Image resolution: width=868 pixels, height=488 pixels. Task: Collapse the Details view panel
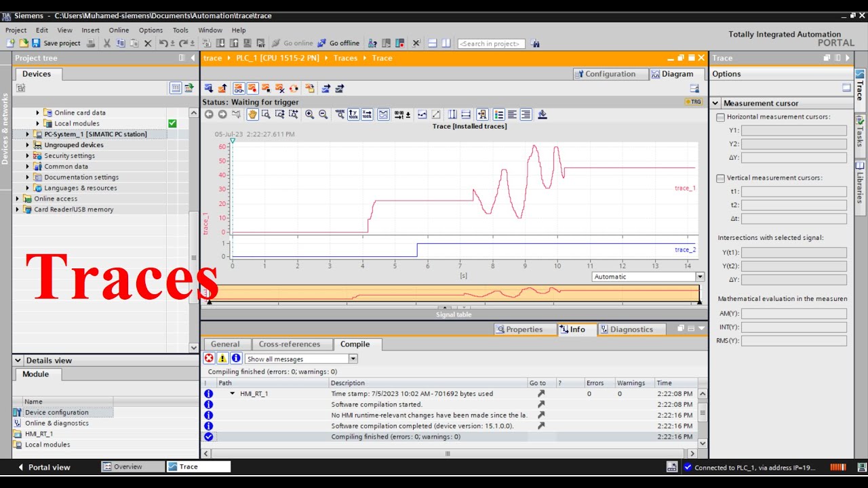click(x=18, y=361)
